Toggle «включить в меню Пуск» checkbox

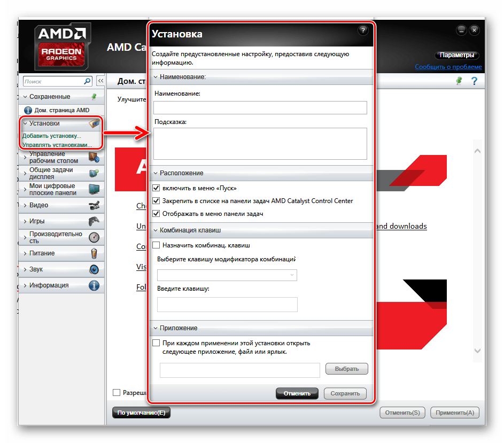pyautogui.click(x=156, y=188)
